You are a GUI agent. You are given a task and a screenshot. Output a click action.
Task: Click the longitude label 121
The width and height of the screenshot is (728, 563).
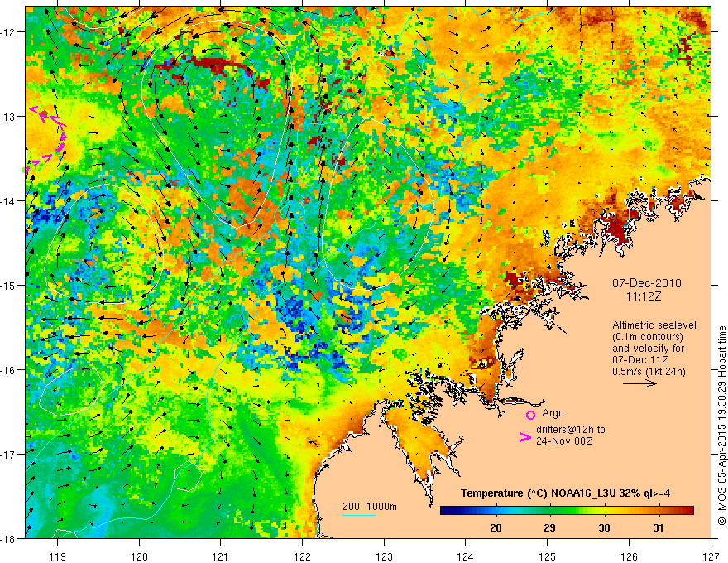point(221,556)
